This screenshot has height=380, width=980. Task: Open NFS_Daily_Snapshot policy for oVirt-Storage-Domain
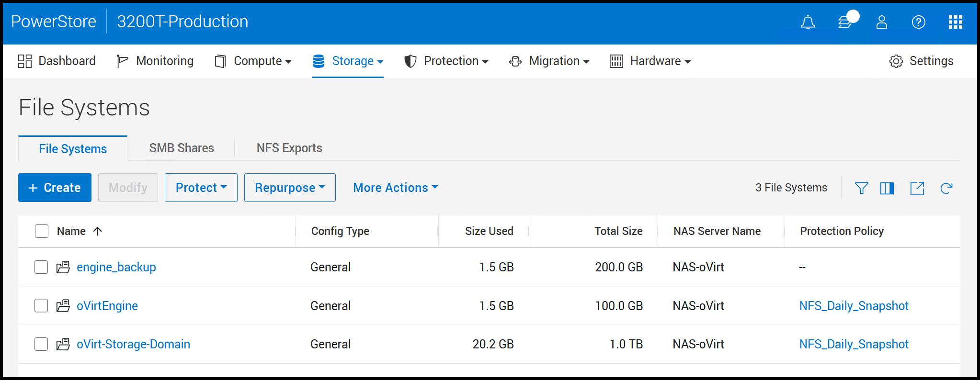[854, 344]
